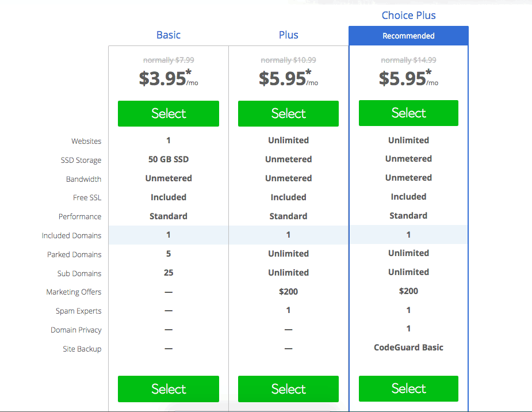Image resolution: width=532 pixels, height=412 pixels.
Task: Open the Plus plan heading link
Action: pyautogui.click(x=288, y=35)
